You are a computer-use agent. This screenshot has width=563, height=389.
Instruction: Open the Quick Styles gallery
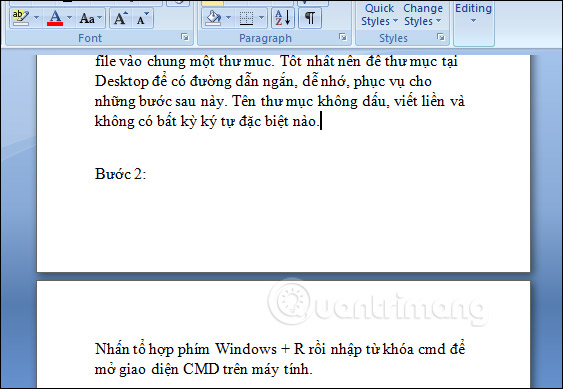(379, 15)
